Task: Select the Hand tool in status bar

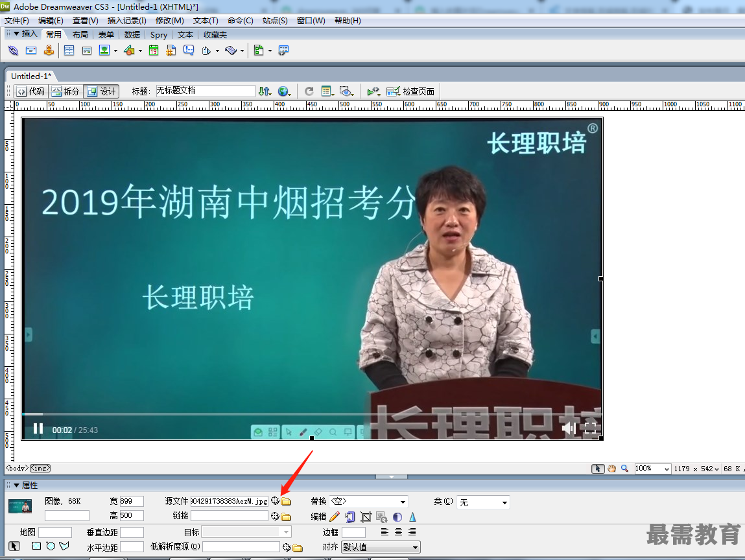Action: click(611, 469)
